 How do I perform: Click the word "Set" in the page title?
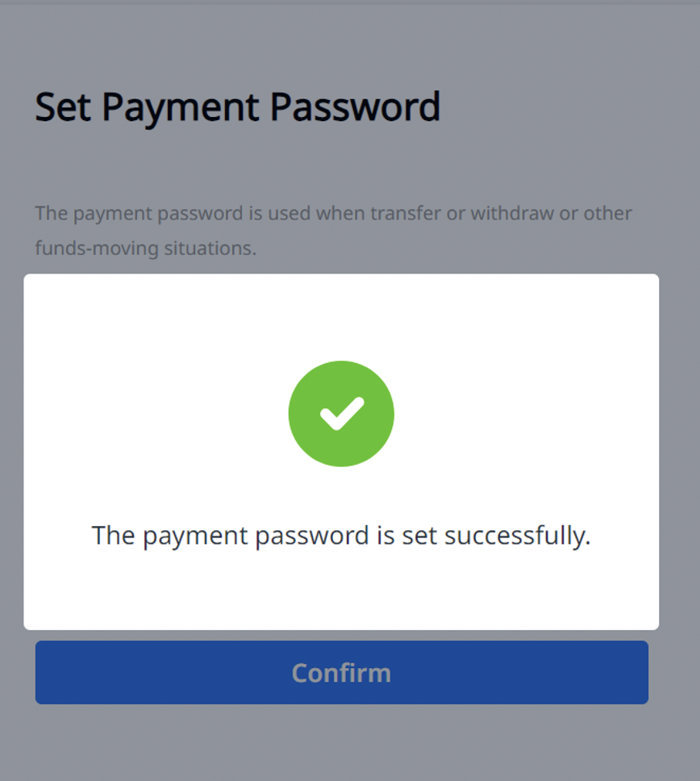point(63,106)
